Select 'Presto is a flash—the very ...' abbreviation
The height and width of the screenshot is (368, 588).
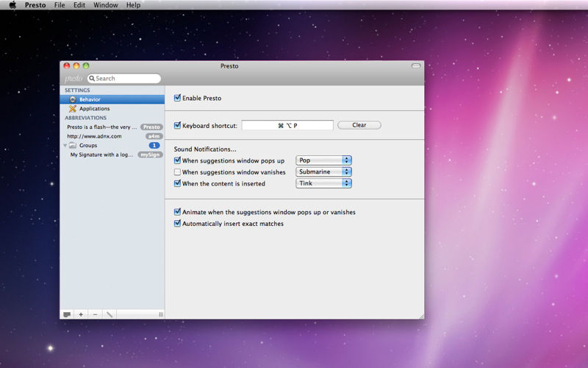(x=101, y=127)
